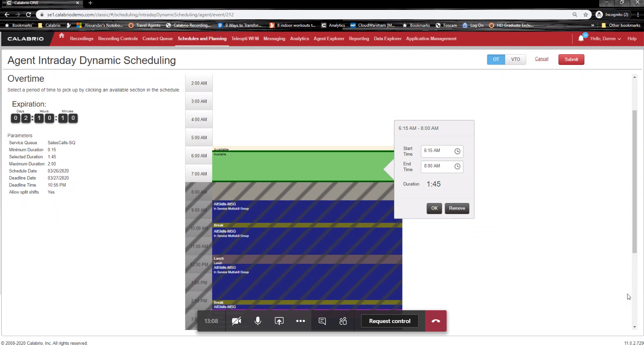Image resolution: width=644 pixels, height=346 pixels.
Task: Click the Remove button in popup
Action: [457, 208]
